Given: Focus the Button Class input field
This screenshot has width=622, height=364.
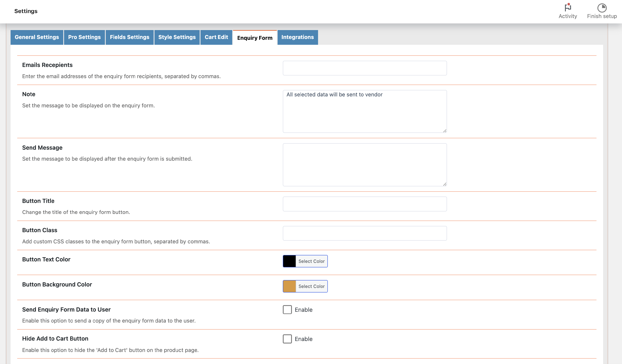Looking at the screenshot, I should [x=364, y=233].
